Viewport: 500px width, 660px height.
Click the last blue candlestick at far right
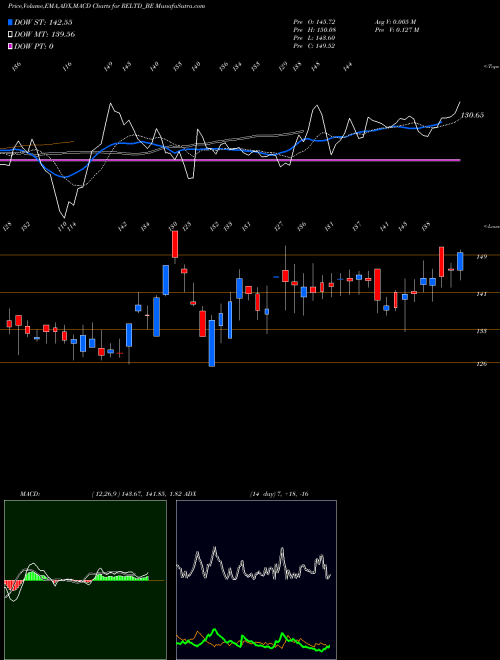coord(460,261)
